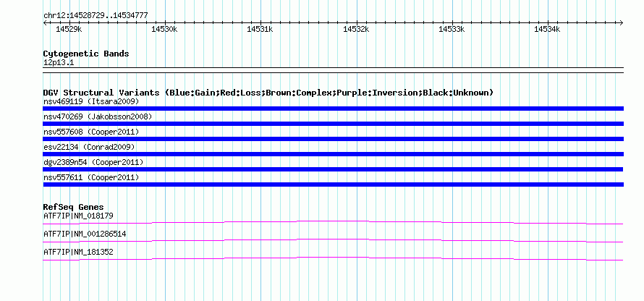644x301 pixels.
Task: Open the ATF7IP|NM_001286514 transcript label
Action: coord(85,234)
